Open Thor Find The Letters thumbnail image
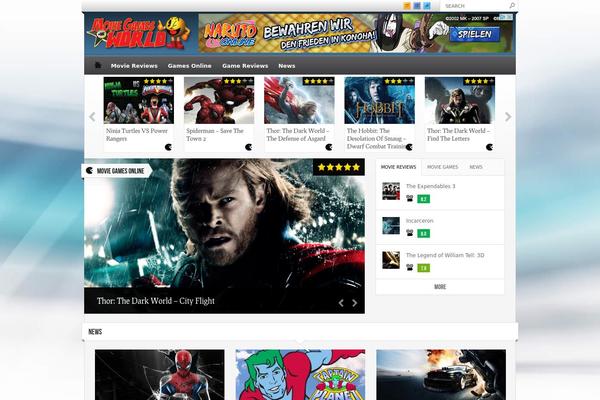This screenshot has width=600, height=400. click(x=460, y=100)
